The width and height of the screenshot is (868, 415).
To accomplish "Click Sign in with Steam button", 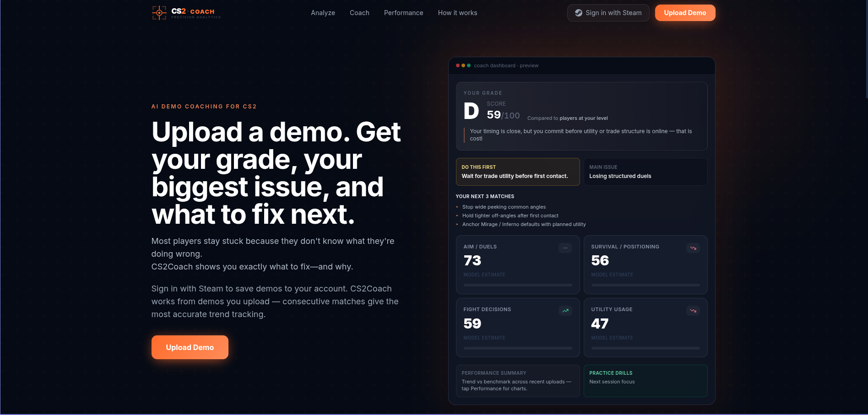I will pos(608,13).
